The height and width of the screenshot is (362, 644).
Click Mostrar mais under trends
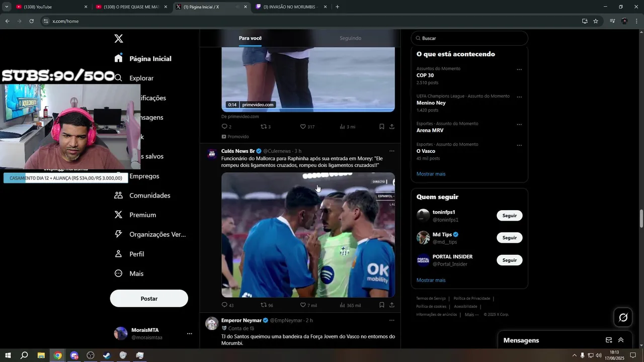tap(431, 174)
